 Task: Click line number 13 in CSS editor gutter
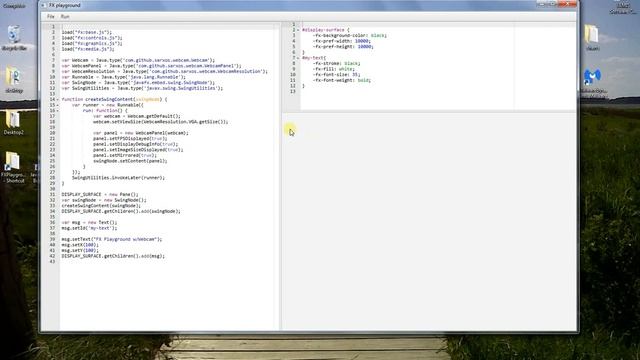[293, 91]
